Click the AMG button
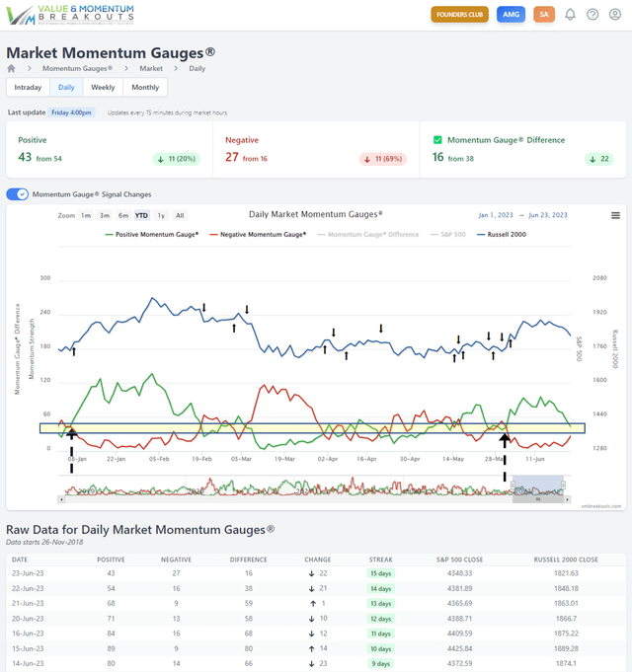Viewport: 632px width, 672px height. click(511, 15)
